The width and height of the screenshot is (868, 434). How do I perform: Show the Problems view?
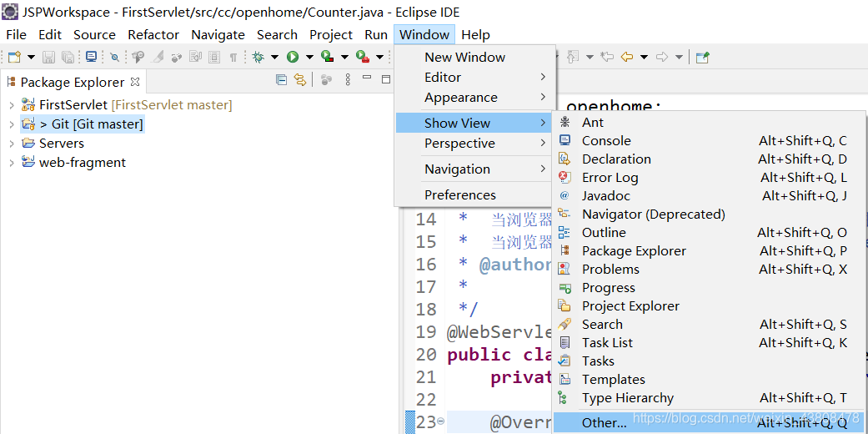point(709,269)
